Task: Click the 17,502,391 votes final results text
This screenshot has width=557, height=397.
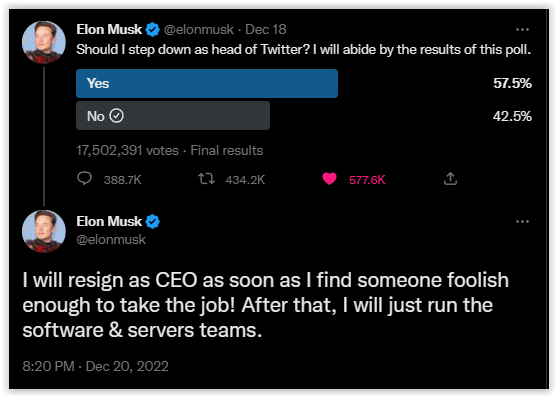Action: [170, 151]
